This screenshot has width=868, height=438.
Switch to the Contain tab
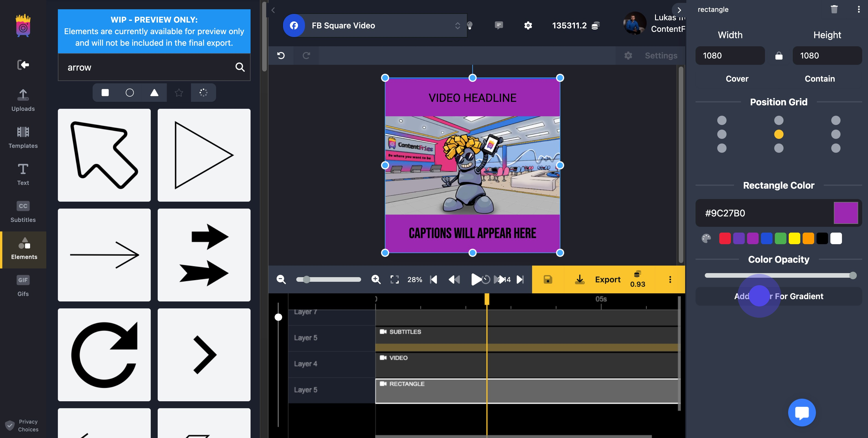(x=819, y=78)
